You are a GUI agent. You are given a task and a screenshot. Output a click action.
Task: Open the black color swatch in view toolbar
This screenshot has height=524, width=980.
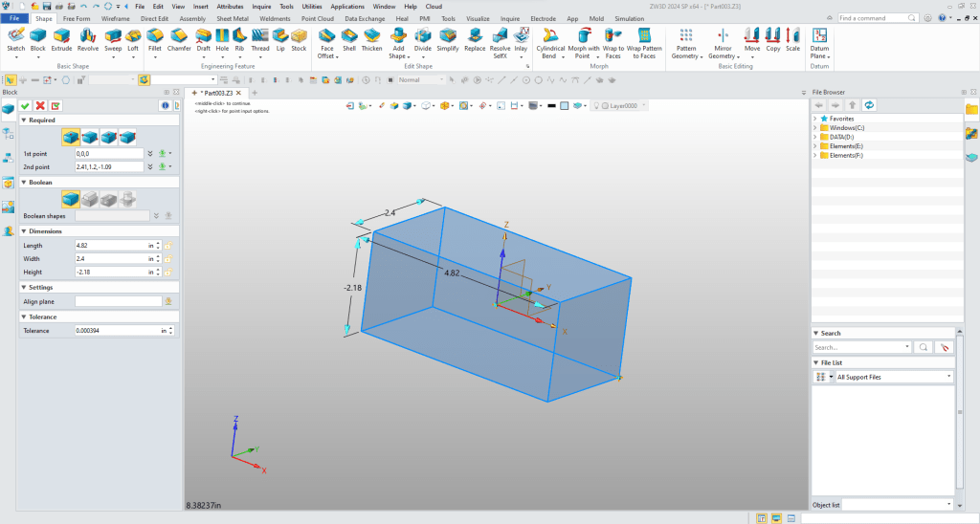point(551,105)
